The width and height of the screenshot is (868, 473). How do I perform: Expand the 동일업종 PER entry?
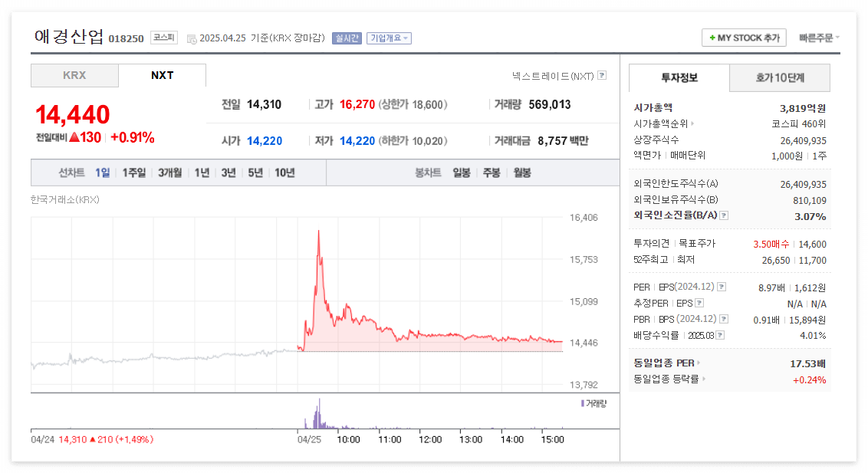pyautogui.click(x=696, y=361)
